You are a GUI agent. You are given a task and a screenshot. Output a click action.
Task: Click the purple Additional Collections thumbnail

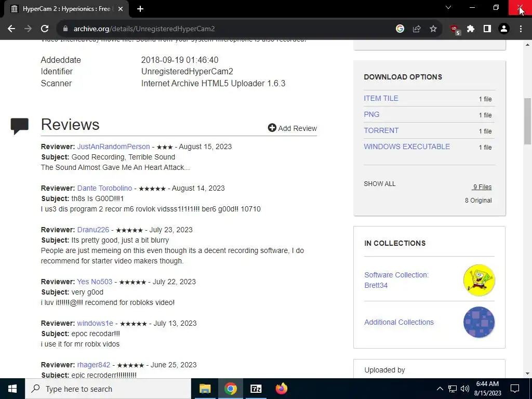[479, 322]
